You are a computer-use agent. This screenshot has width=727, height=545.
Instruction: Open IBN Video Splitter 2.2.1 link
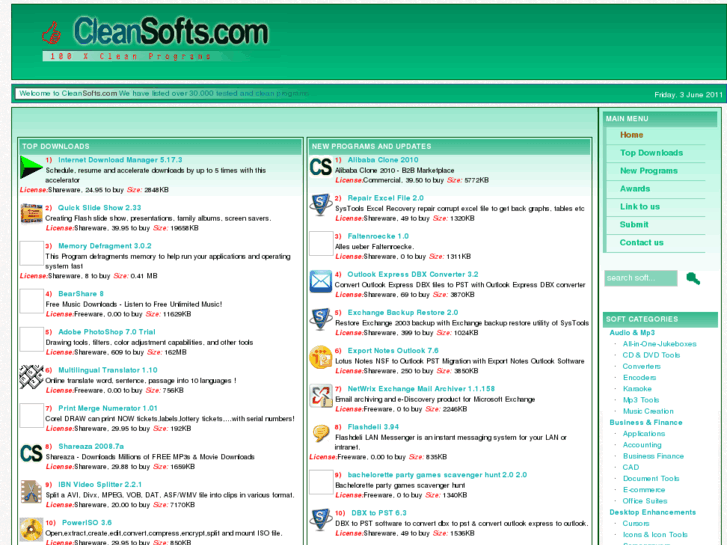(x=100, y=484)
